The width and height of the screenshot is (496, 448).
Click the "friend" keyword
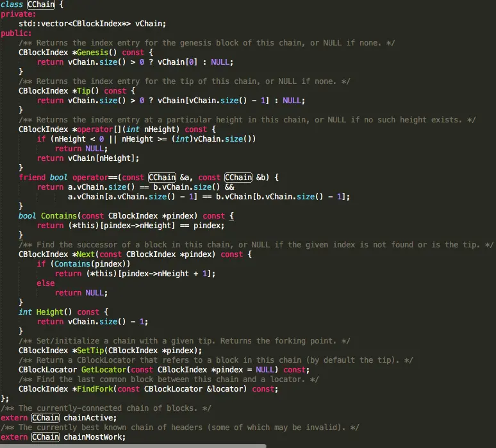click(32, 178)
